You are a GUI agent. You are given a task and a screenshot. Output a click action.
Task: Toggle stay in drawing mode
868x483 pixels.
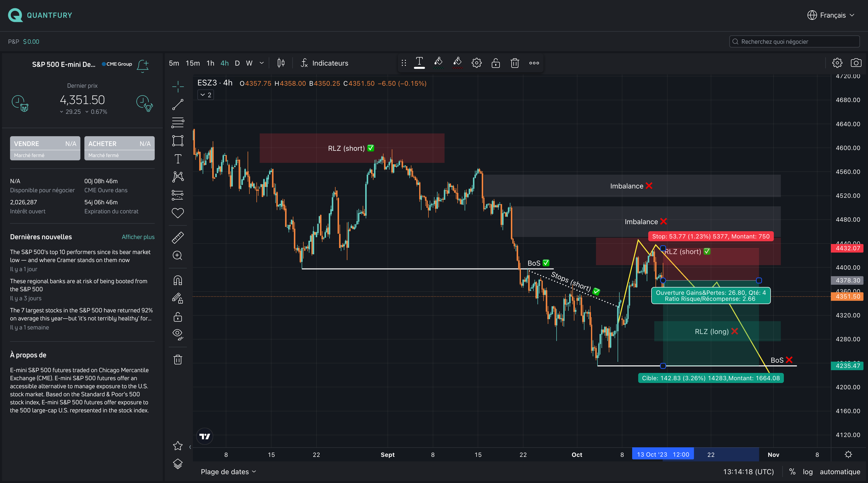pos(178,298)
